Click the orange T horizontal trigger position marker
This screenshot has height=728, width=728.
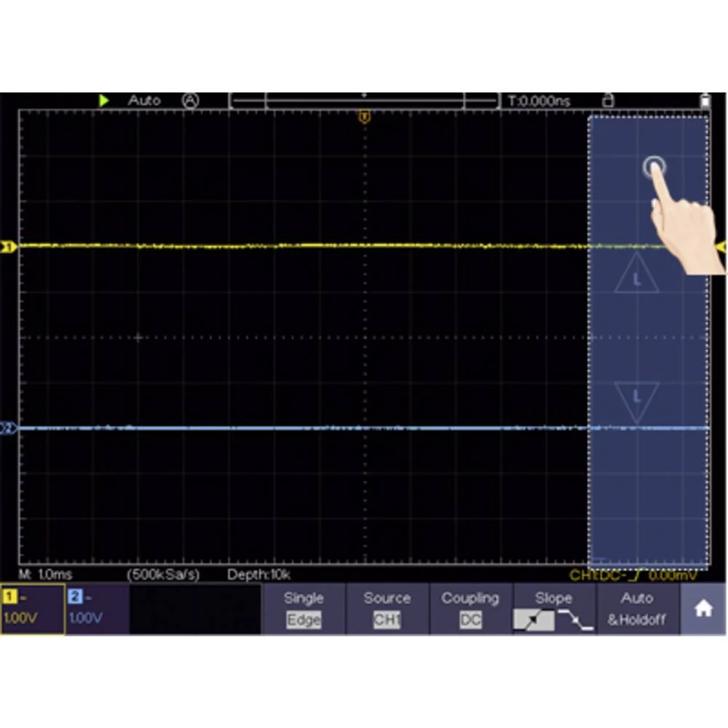[365, 116]
